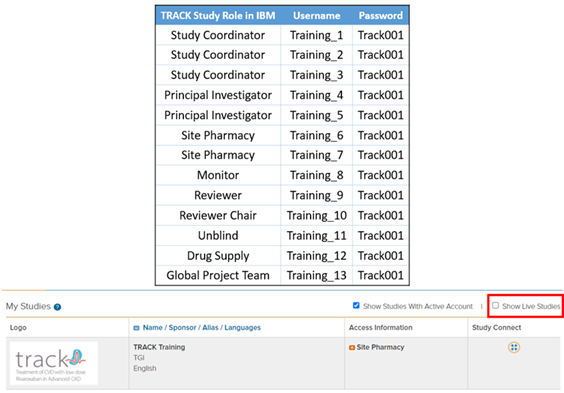Sort studies by the Alias link
Image resolution: width=564 pixels, height=393 pixels.
[210, 328]
